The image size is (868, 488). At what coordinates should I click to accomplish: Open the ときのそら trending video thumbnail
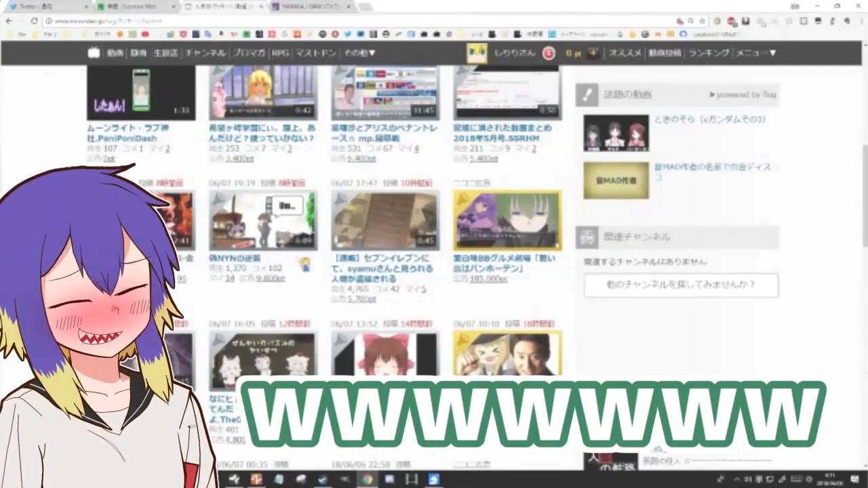616,133
